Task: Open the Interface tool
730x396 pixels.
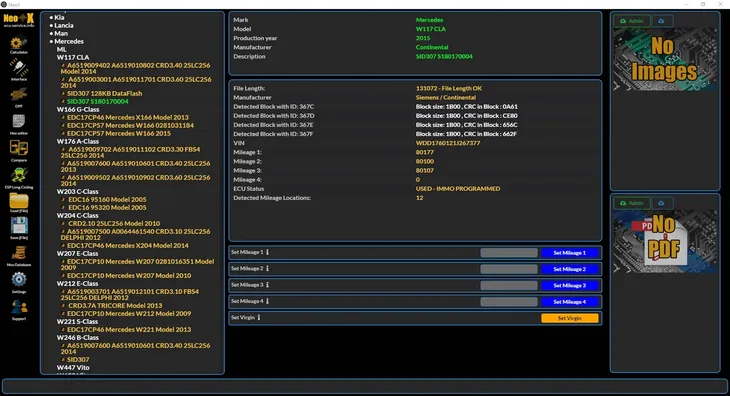Action: pos(19,68)
